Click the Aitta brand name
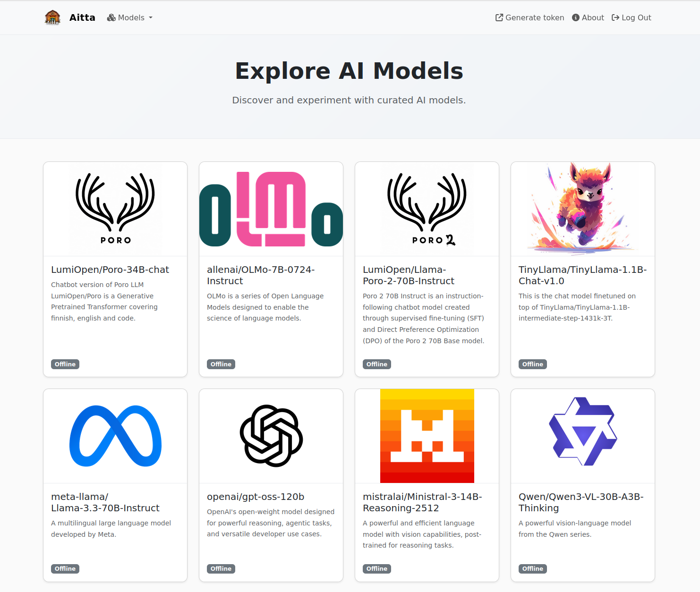 point(82,17)
